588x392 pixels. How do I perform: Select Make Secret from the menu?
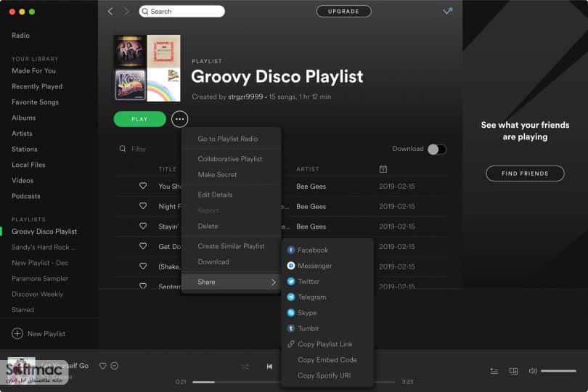217,175
